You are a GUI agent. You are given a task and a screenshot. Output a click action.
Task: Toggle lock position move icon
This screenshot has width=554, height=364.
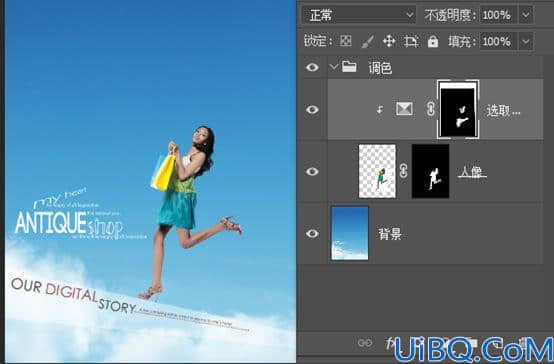tap(389, 42)
